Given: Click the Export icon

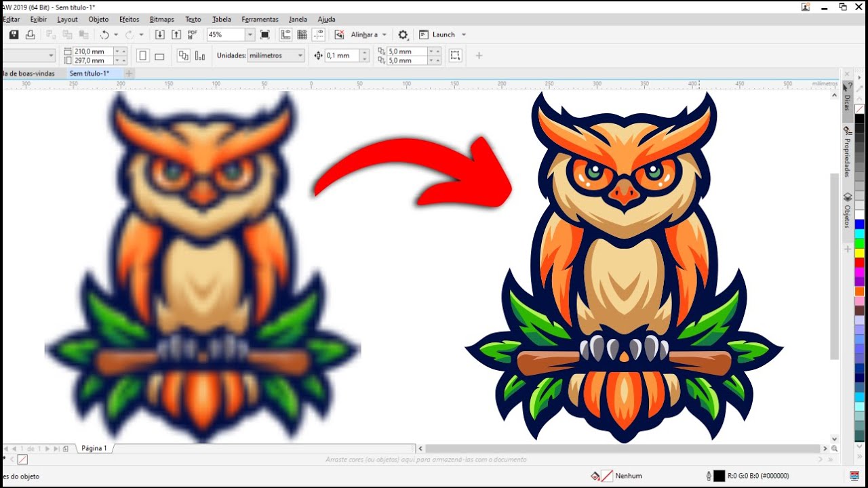Looking at the screenshot, I should coord(176,35).
